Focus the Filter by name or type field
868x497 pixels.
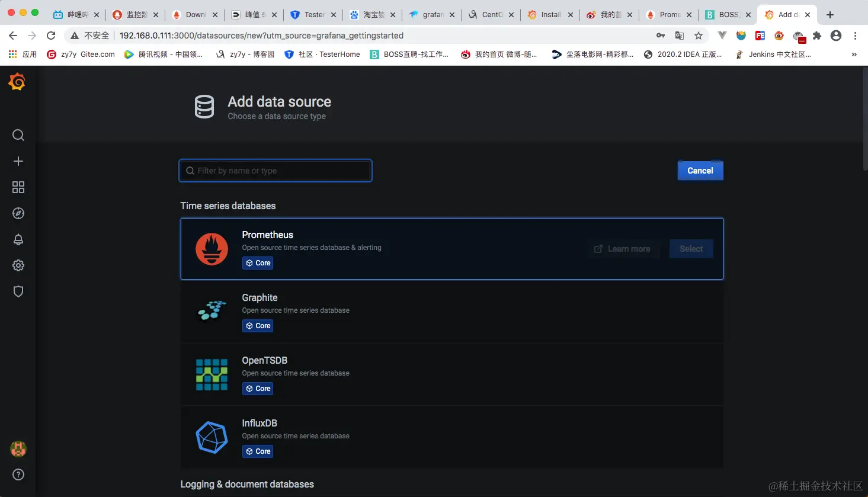point(276,171)
